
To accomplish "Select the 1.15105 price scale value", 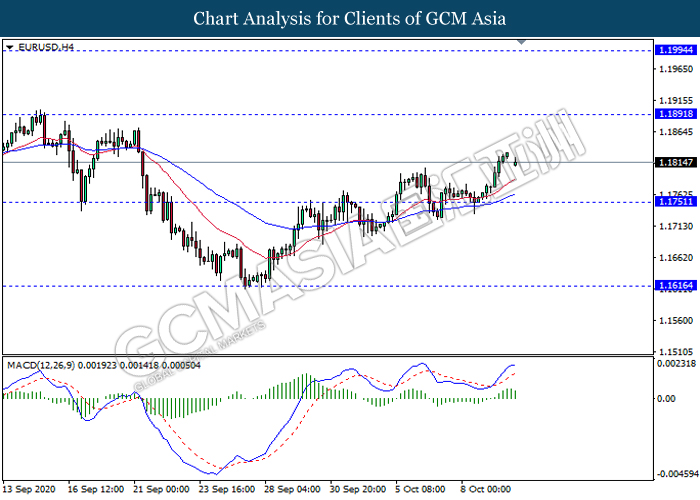I will [676, 352].
